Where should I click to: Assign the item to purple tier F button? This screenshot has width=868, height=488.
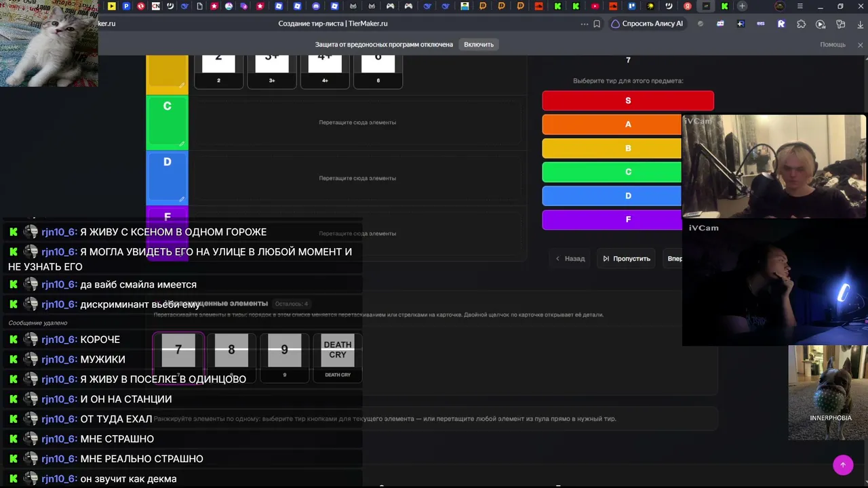point(612,219)
